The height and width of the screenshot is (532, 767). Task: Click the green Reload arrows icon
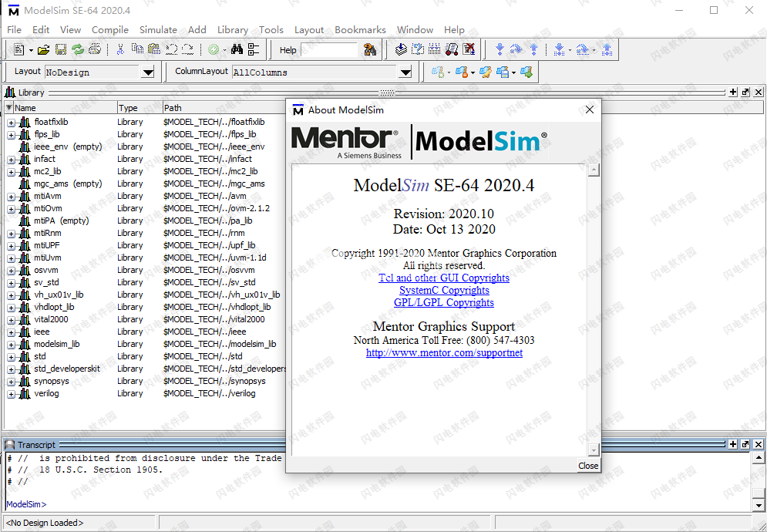pos(77,49)
